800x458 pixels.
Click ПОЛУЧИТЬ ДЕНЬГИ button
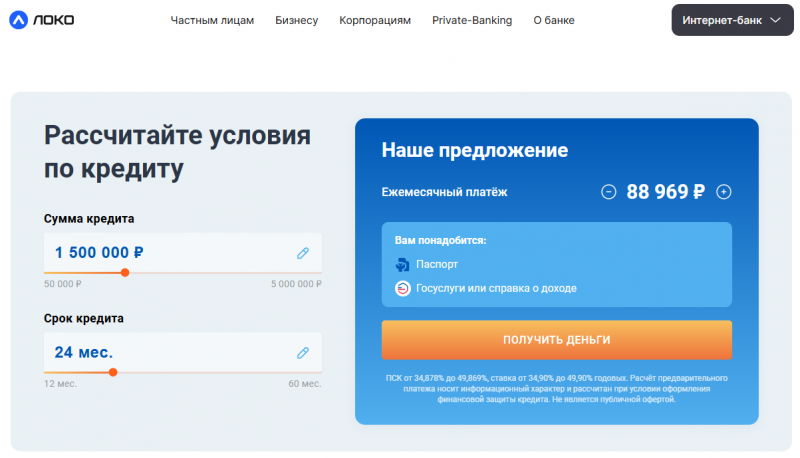557,340
